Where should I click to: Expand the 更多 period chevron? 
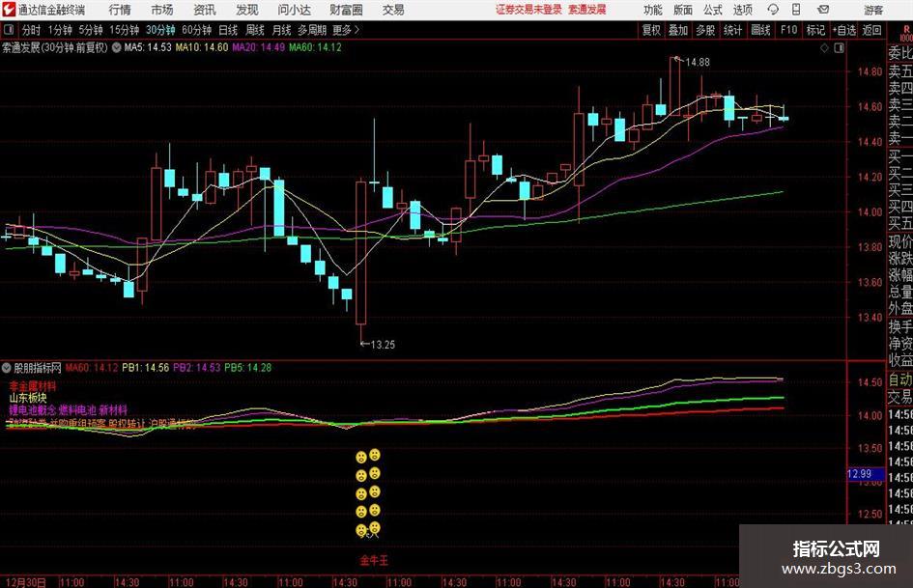(x=357, y=30)
